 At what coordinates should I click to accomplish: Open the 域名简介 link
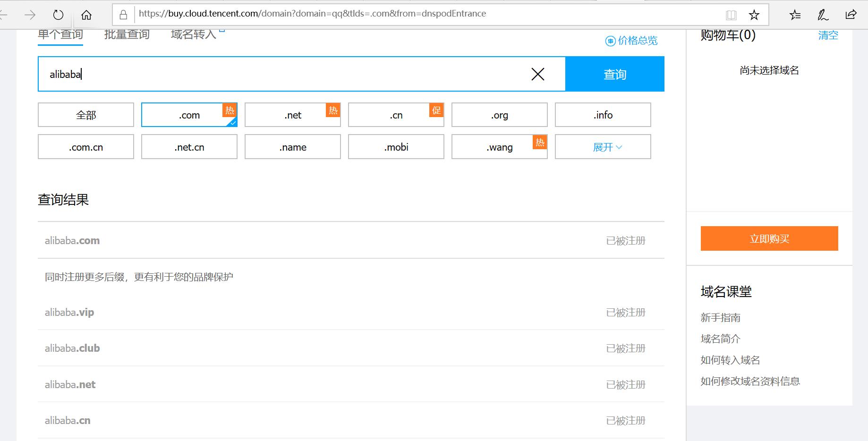click(x=721, y=339)
